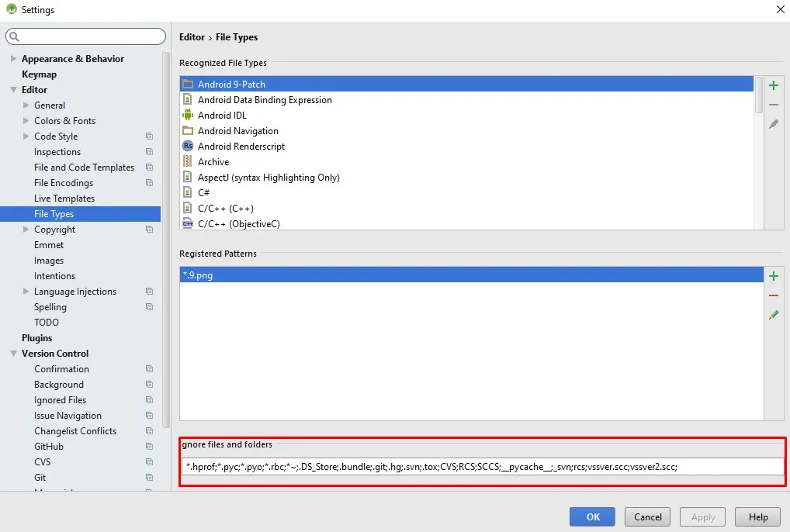This screenshot has width=790, height=532.
Task: Click project-level icon beside File and Code Templates
Action: point(149,167)
